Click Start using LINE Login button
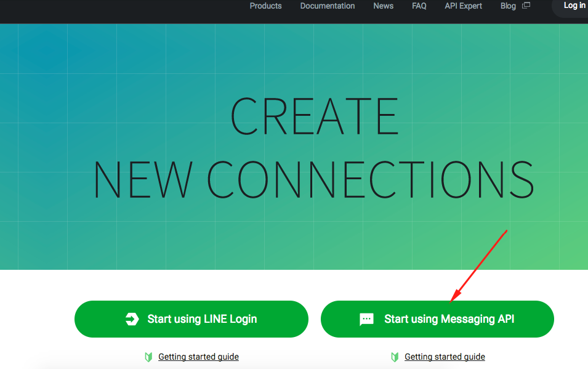Screen dimensions: 588x369 coord(191,319)
